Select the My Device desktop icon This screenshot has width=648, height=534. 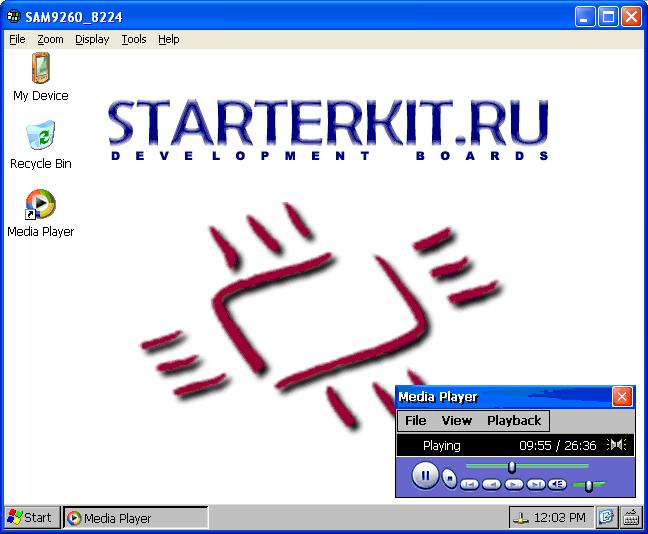pos(40,77)
